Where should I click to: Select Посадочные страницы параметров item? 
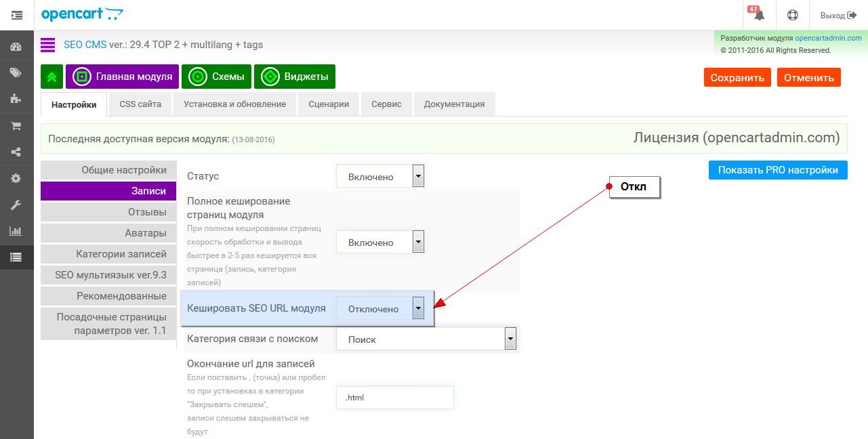coord(108,324)
